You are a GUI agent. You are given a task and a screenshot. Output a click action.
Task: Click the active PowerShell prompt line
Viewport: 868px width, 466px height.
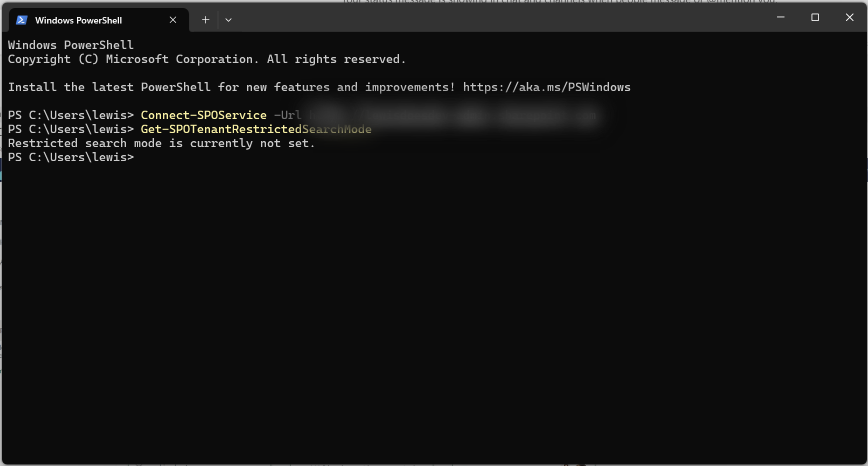[70, 157]
